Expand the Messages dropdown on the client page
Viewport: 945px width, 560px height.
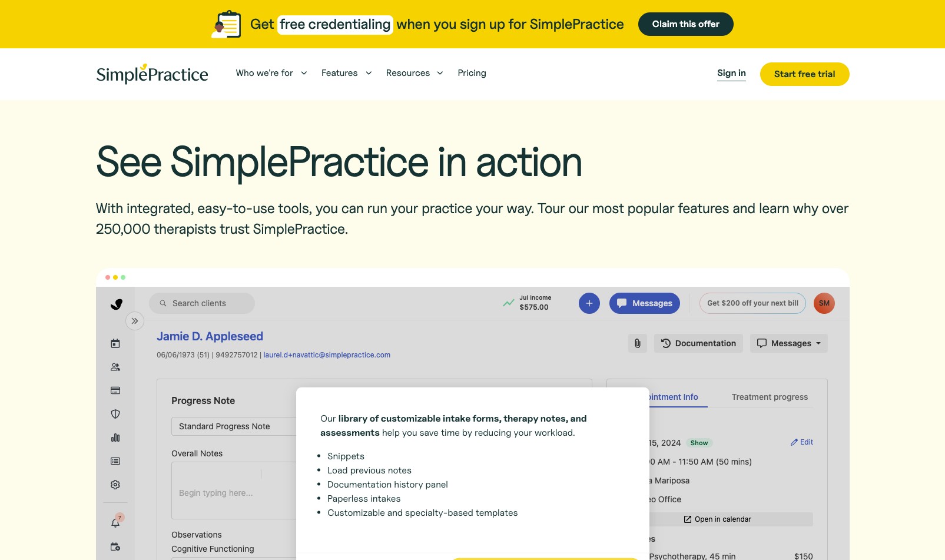(x=788, y=343)
